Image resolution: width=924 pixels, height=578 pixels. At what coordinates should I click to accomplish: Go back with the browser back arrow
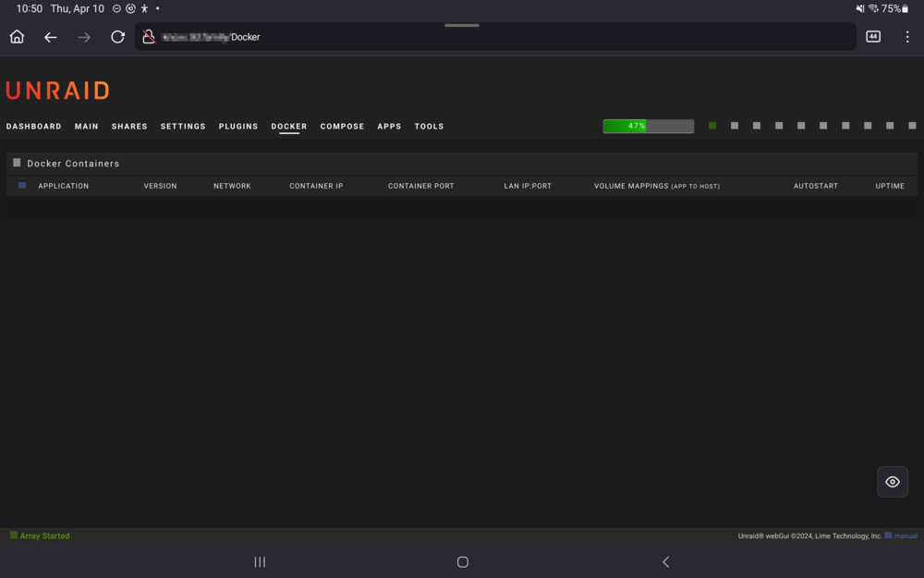click(x=51, y=37)
